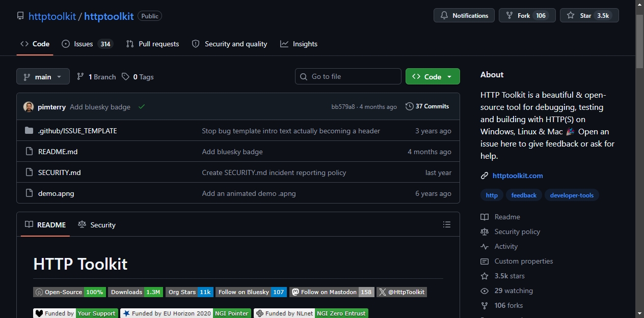644x318 pixels.
Task: Click the green check status icon
Action: pyautogui.click(x=142, y=106)
